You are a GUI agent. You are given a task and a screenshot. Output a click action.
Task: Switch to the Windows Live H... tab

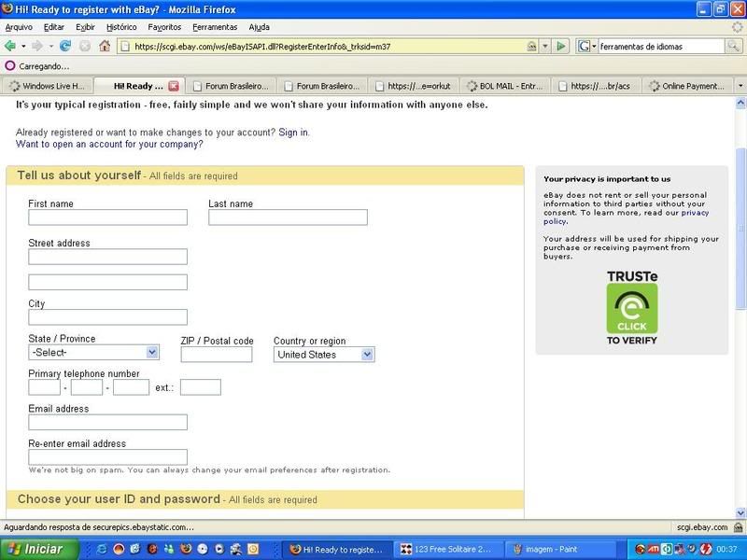click(x=47, y=86)
